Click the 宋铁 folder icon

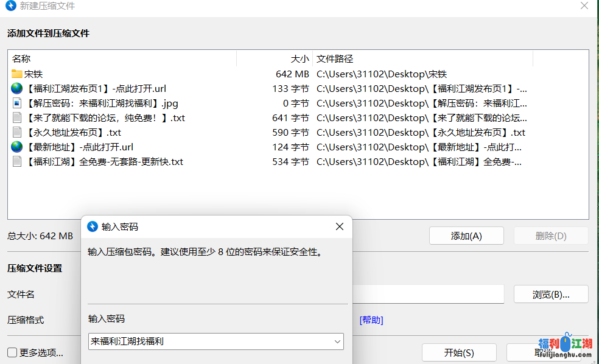pos(17,74)
